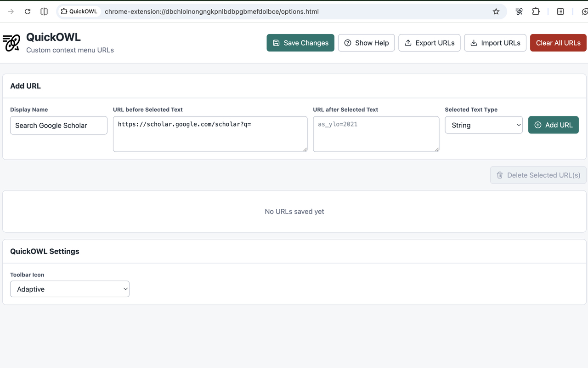The height and width of the screenshot is (368, 588).
Task: Toggle the browser side panel icon
Action: click(x=44, y=11)
